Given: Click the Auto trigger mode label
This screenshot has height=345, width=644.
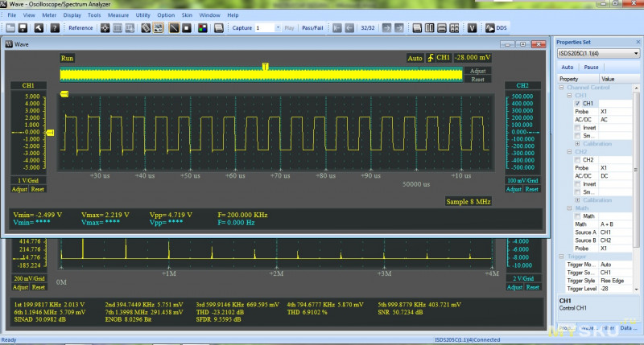Looking at the screenshot, I should coord(415,58).
